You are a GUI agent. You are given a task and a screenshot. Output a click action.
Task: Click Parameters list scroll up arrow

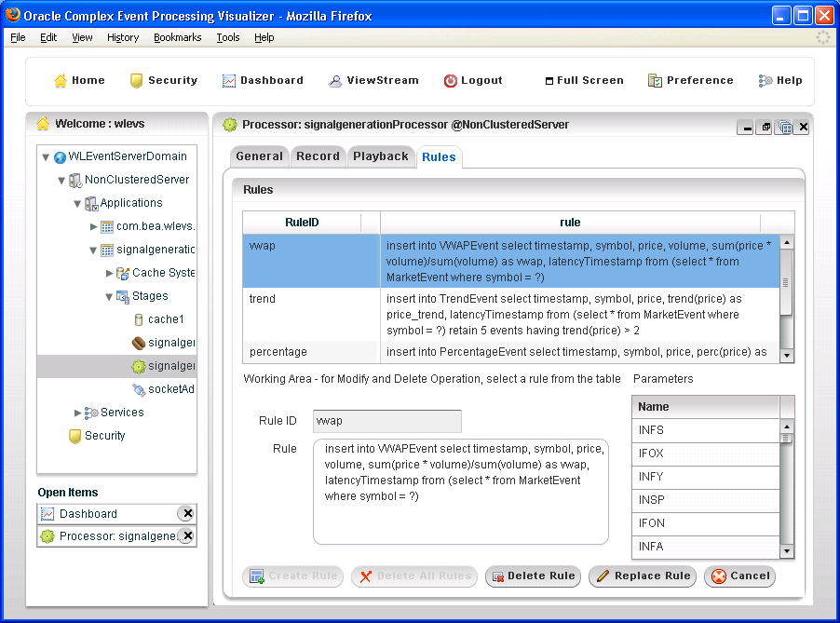click(x=786, y=427)
